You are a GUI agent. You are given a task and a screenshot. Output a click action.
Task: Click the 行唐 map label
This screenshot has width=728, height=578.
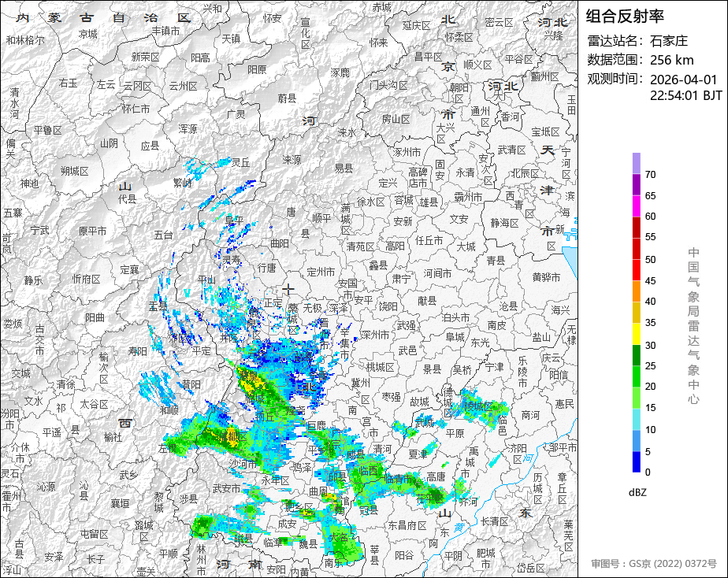tap(267, 268)
